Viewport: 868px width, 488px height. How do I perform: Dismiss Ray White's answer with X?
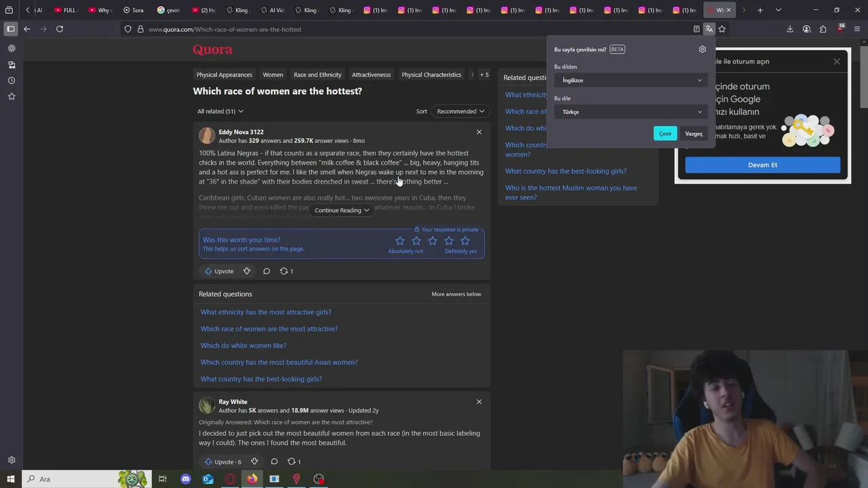pos(479,402)
